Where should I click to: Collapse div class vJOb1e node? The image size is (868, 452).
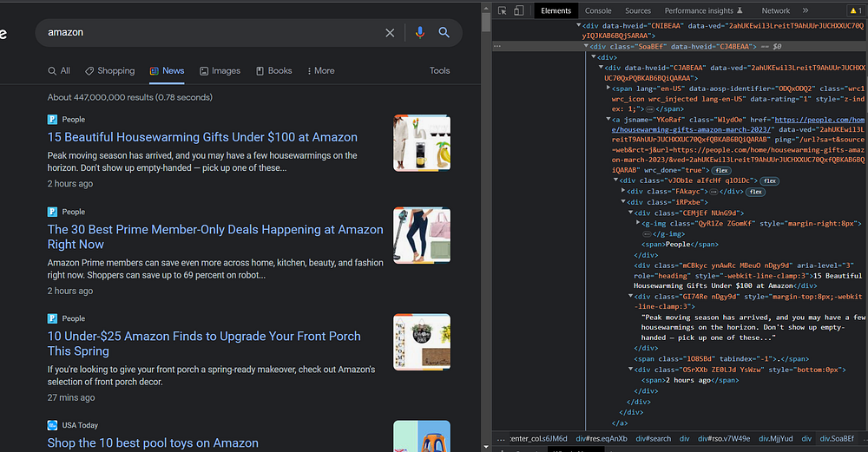point(615,180)
